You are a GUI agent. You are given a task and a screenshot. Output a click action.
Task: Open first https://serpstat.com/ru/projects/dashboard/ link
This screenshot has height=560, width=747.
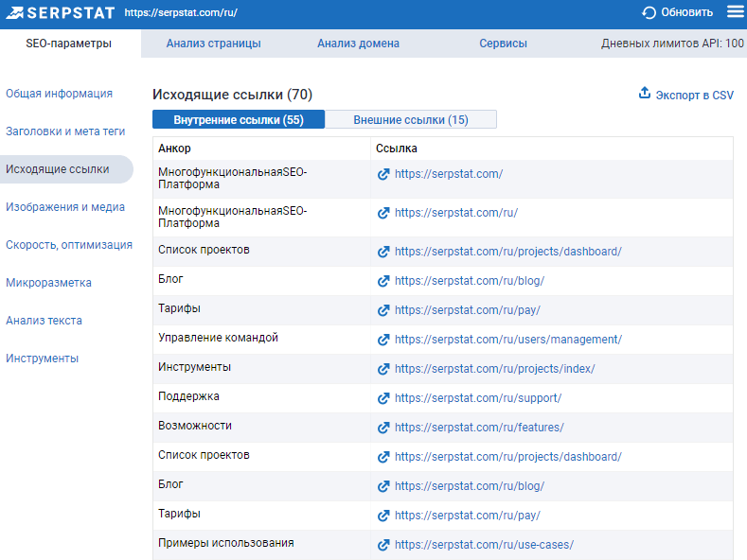tap(507, 252)
